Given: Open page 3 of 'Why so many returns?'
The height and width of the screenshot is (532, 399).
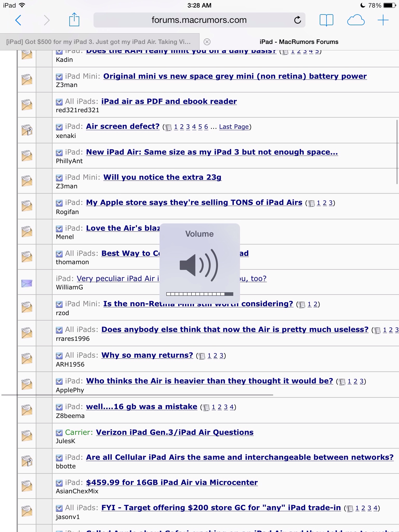Looking at the screenshot, I should coord(221,355).
